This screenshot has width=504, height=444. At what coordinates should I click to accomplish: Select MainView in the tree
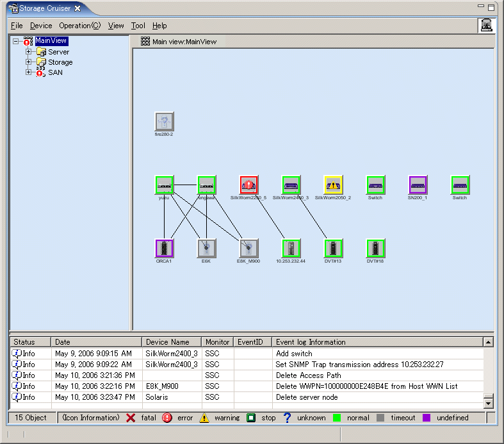pyautogui.click(x=51, y=40)
